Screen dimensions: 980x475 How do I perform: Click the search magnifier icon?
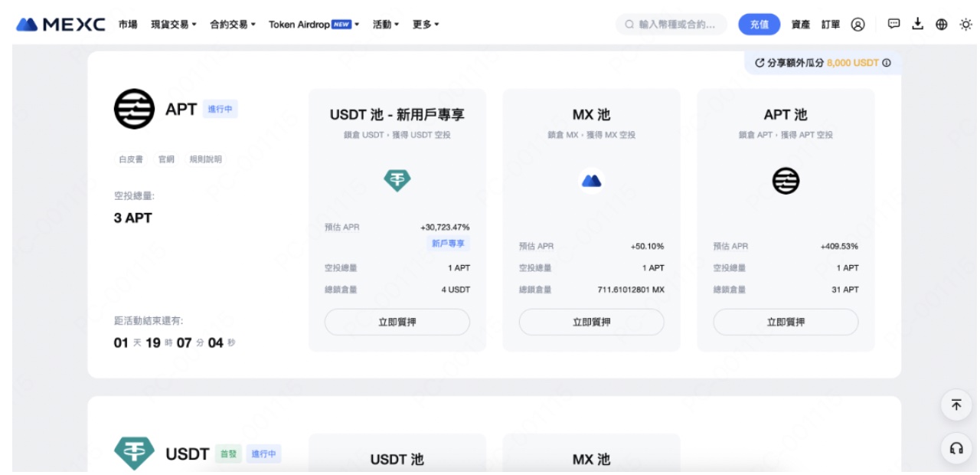pyautogui.click(x=629, y=25)
